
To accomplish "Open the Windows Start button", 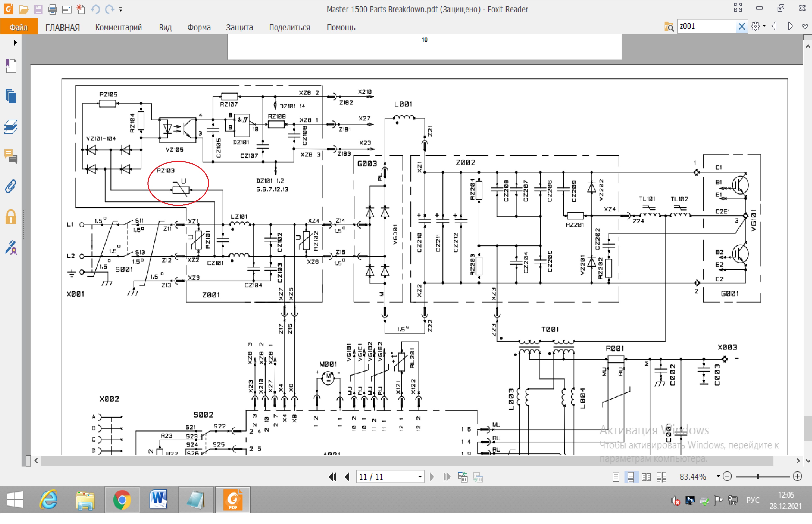I will point(15,500).
